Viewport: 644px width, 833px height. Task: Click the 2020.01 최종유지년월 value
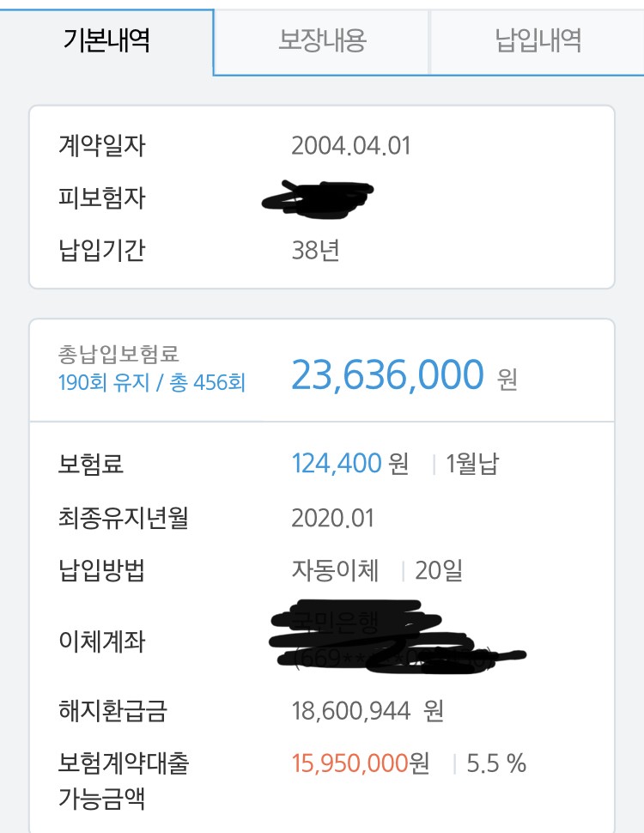[332, 518]
